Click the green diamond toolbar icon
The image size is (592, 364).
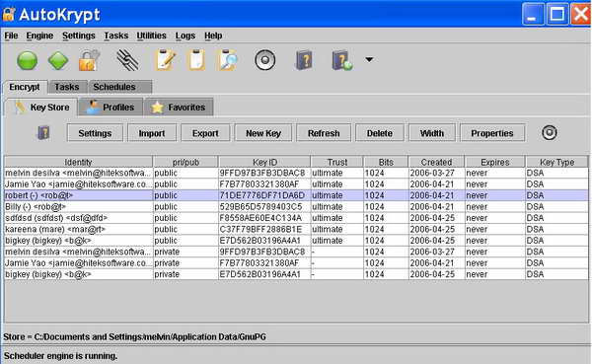(58, 60)
